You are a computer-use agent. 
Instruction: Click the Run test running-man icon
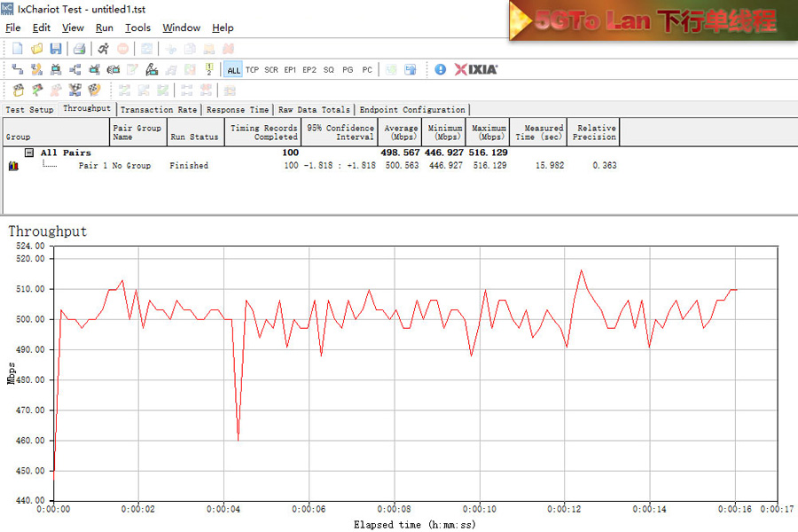coord(104,49)
